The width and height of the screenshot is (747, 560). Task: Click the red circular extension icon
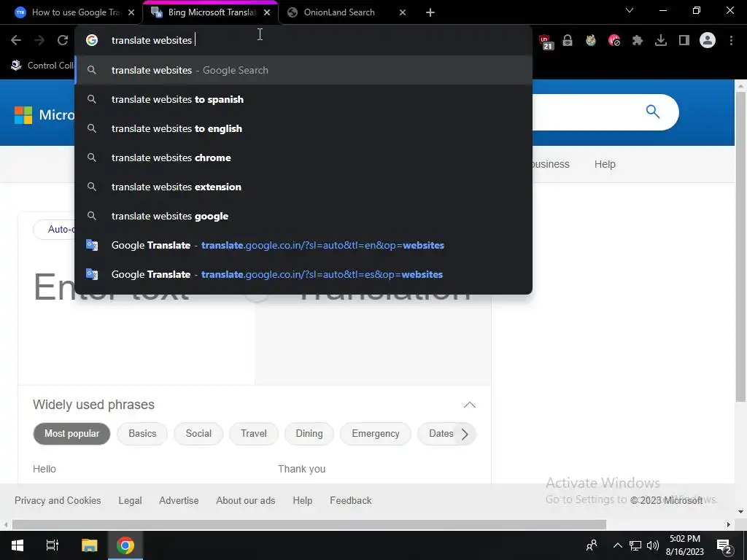614,41
